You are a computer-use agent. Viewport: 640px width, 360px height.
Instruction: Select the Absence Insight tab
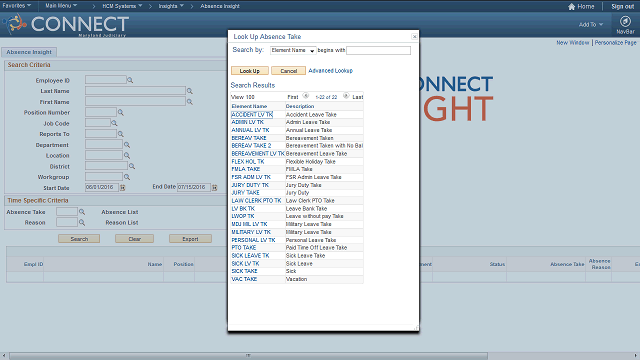pyautogui.click(x=29, y=52)
